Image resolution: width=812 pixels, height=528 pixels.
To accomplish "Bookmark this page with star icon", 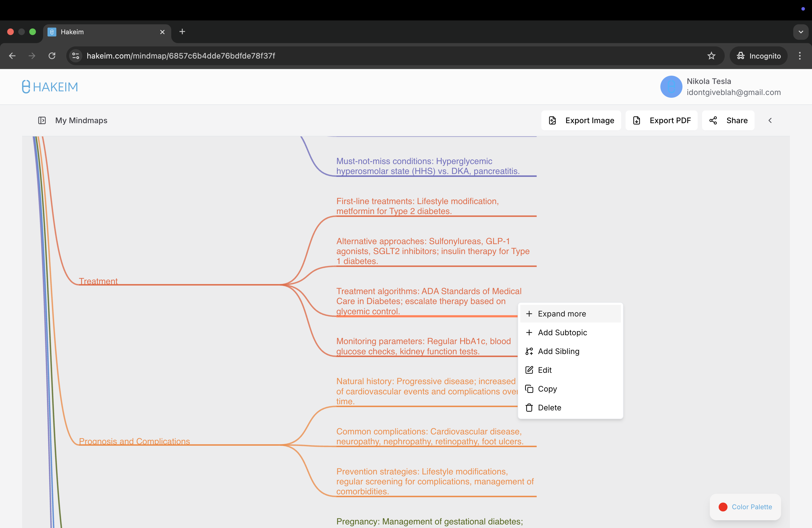I will tap(711, 56).
